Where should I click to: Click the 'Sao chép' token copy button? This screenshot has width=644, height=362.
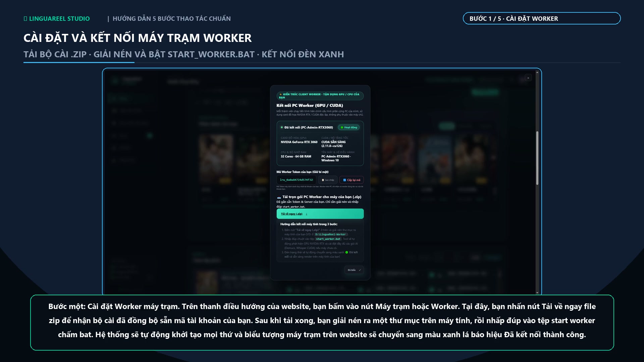[328, 180]
